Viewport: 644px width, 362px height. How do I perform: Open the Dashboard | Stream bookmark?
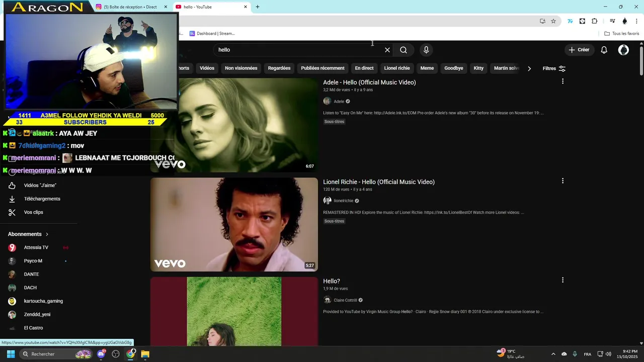(x=212, y=34)
